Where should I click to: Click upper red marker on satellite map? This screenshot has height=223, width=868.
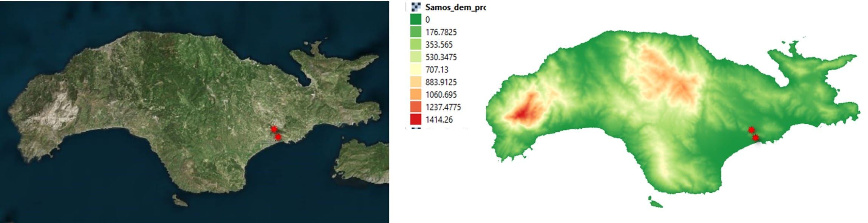point(274,129)
